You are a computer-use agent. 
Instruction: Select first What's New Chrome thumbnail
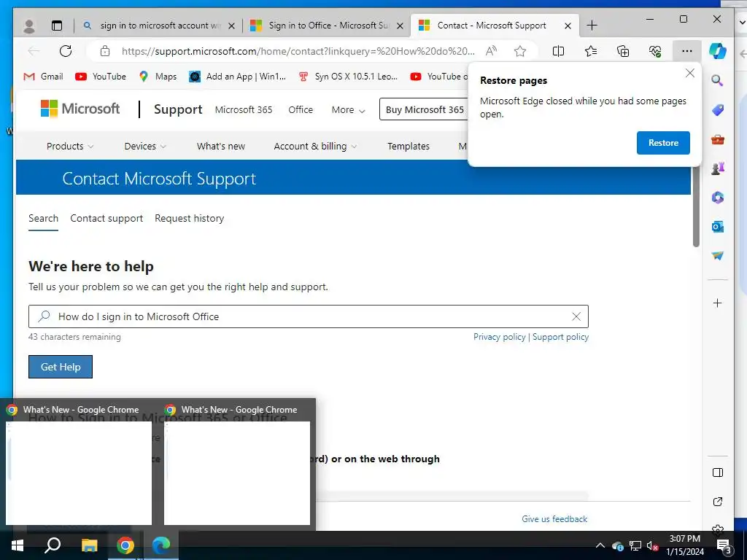79,472
